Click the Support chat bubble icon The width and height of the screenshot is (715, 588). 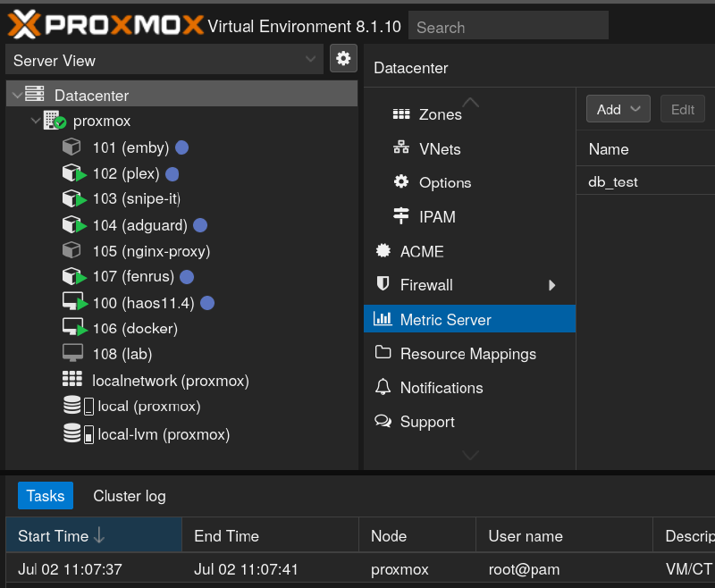(383, 421)
